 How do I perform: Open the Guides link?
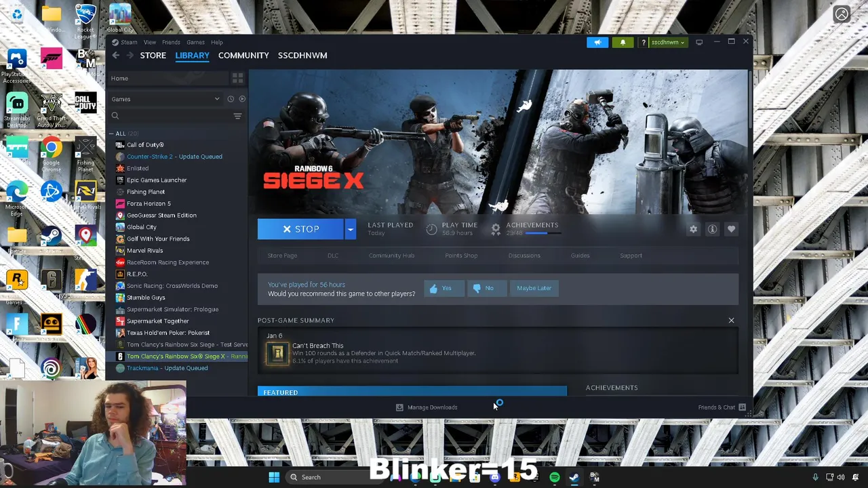(x=580, y=256)
